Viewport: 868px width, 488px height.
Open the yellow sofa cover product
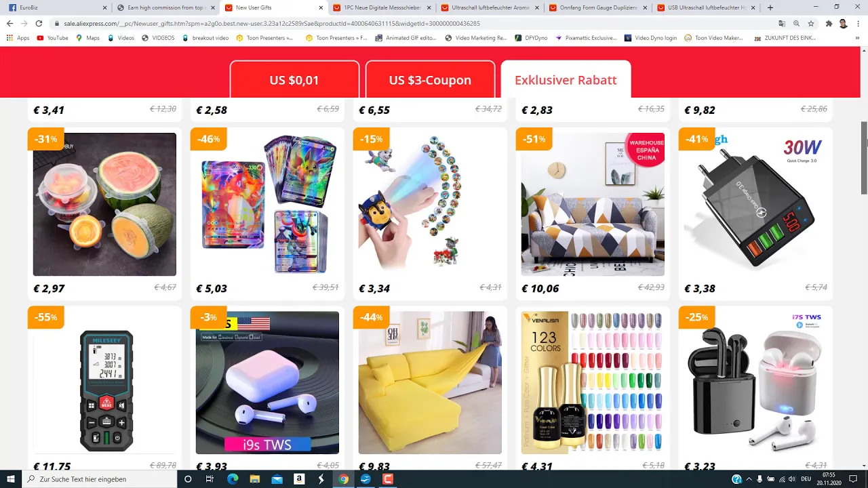click(x=430, y=390)
